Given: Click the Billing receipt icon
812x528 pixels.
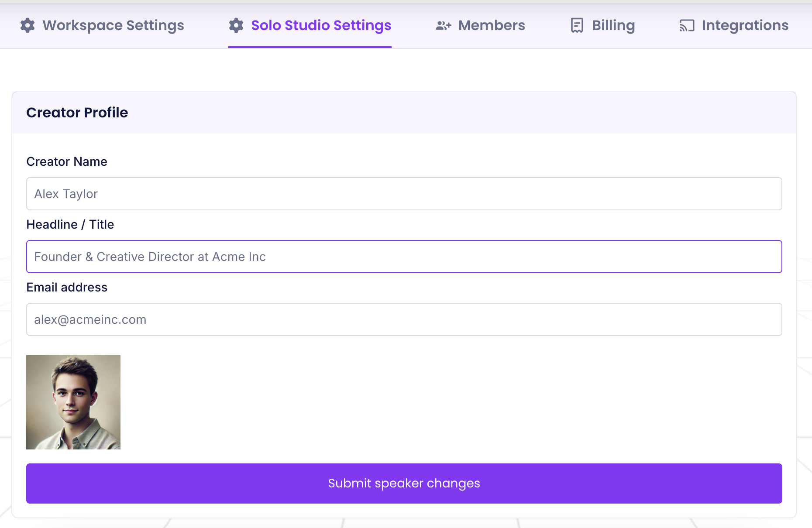Looking at the screenshot, I should [x=577, y=25].
